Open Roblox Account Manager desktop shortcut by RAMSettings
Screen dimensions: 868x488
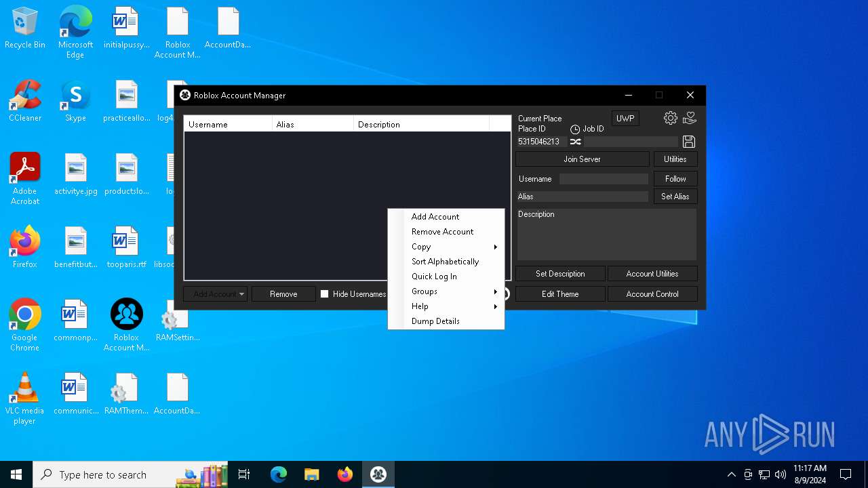click(126, 325)
